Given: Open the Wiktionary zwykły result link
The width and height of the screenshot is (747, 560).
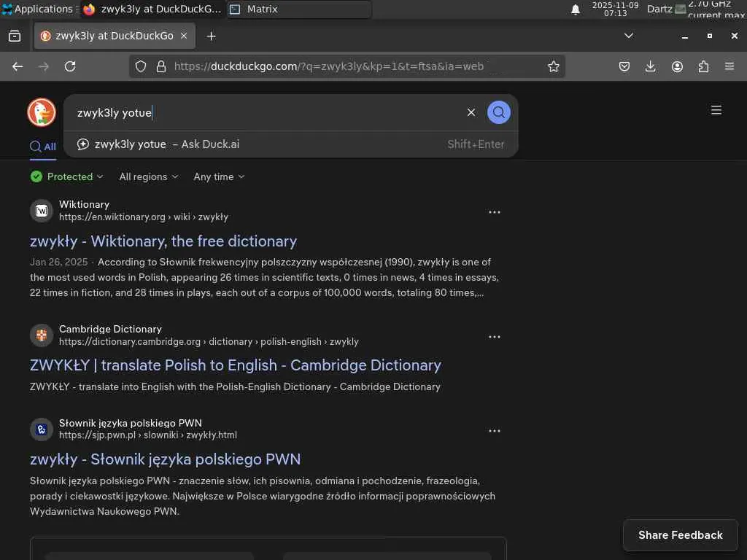Looking at the screenshot, I should tap(163, 241).
